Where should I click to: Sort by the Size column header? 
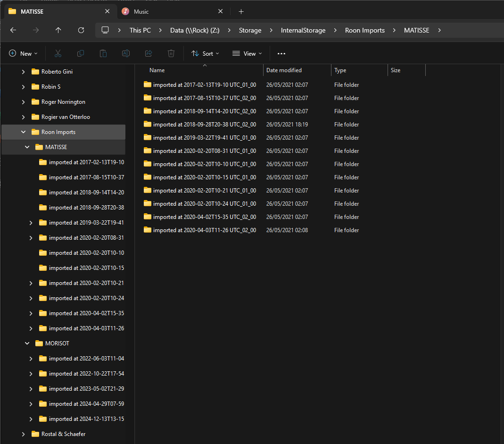coord(406,70)
